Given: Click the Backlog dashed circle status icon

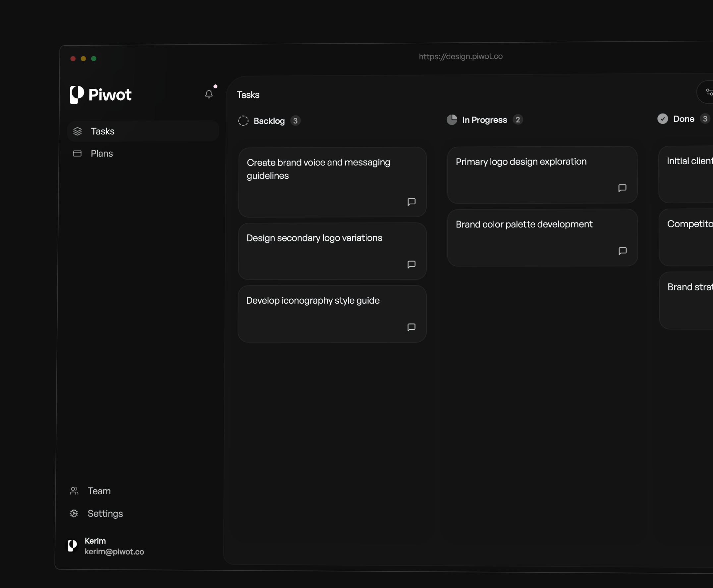Looking at the screenshot, I should click(243, 121).
